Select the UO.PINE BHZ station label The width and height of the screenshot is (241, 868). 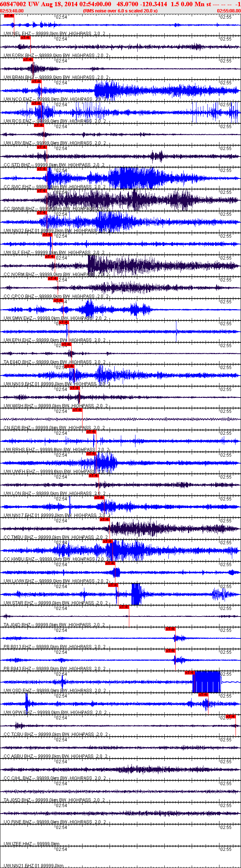pyautogui.click(x=18, y=822)
